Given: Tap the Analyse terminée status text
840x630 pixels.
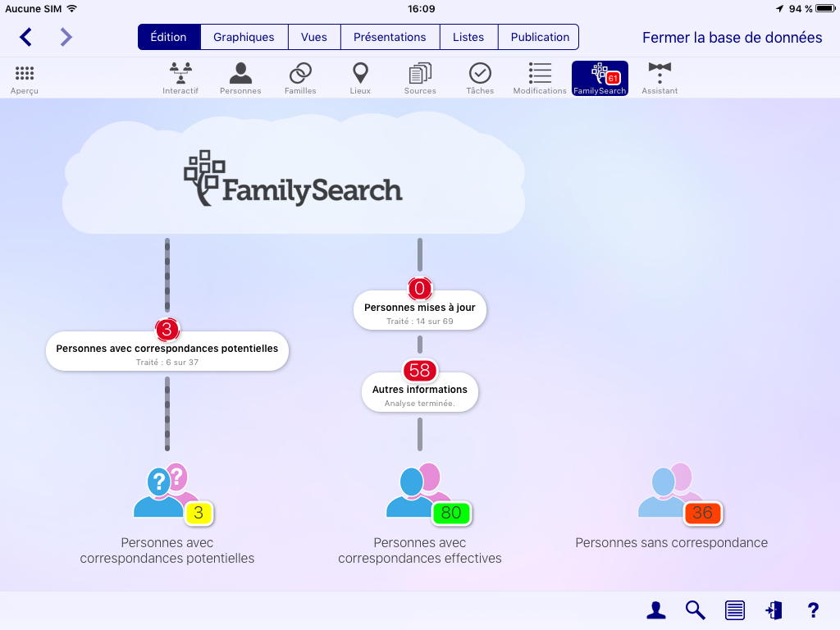Looking at the screenshot, I should point(420,404).
